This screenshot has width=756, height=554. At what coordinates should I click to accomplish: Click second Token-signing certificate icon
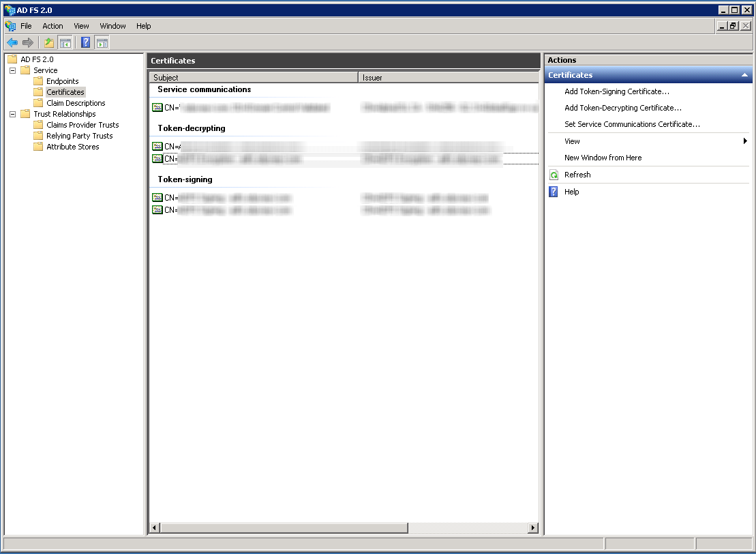157,209
